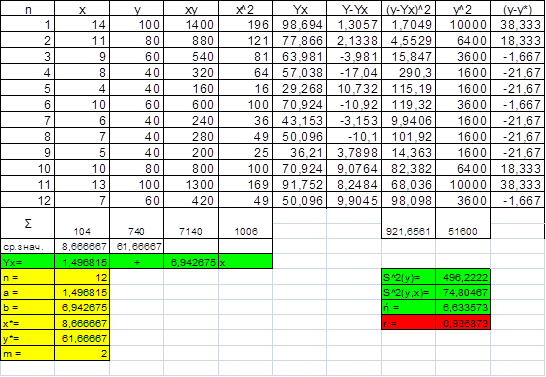The width and height of the screenshot is (546, 377).
Task: Select the ср.знач. average label cell
Action: coord(28,246)
